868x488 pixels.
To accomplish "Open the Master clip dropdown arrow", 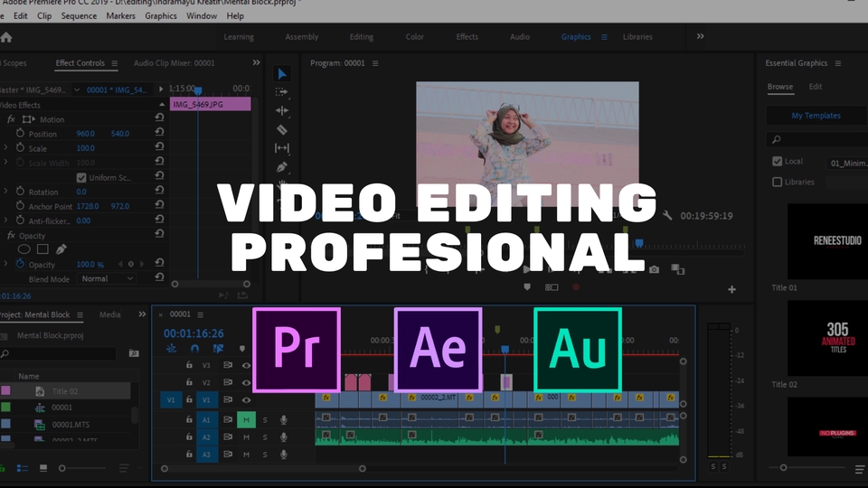I will click(77, 89).
